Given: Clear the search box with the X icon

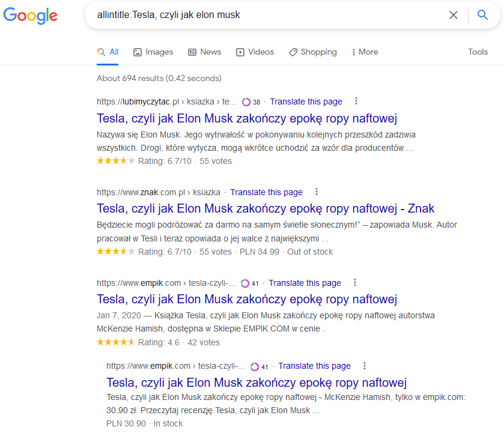Looking at the screenshot, I should pyautogui.click(x=453, y=15).
